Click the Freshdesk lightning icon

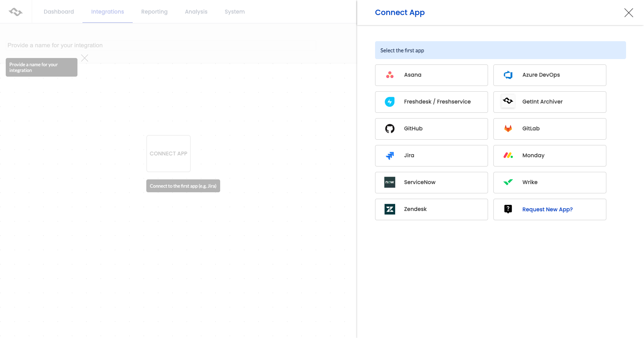390,102
